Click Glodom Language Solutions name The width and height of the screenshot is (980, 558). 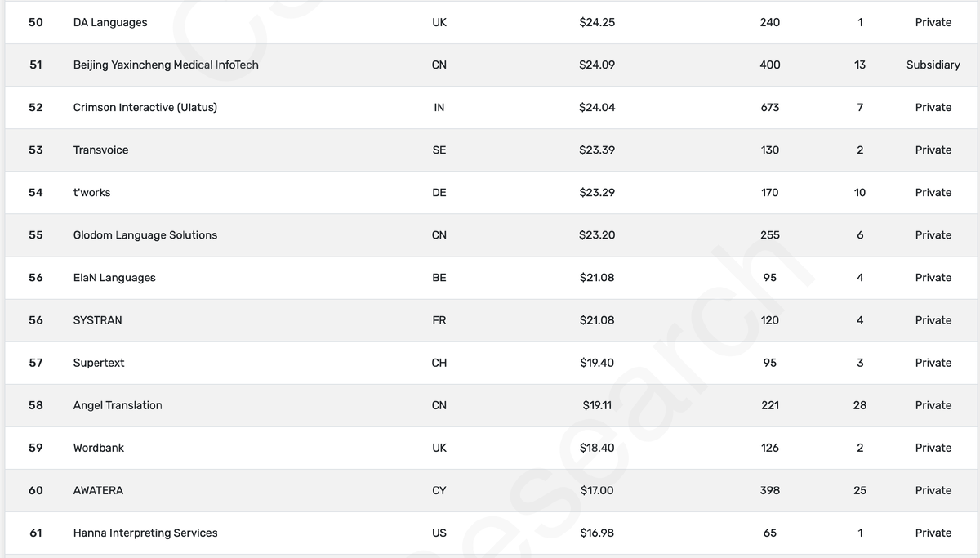[x=145, y=234]
